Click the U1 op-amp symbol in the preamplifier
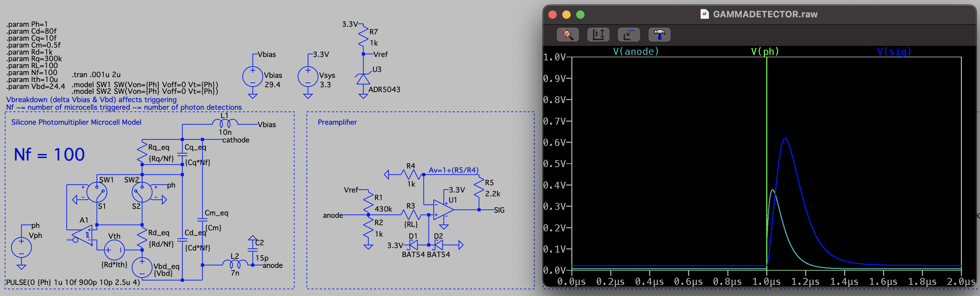The height and width of the screenshot is (296, 980). (x=443, y=209)
